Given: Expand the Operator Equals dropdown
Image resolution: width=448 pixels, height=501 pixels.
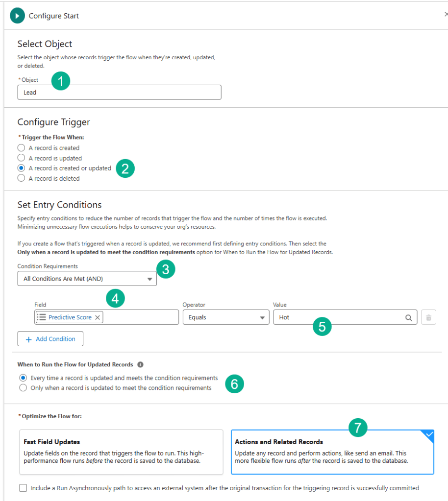Looking at the screenshot, I should 225,317.
